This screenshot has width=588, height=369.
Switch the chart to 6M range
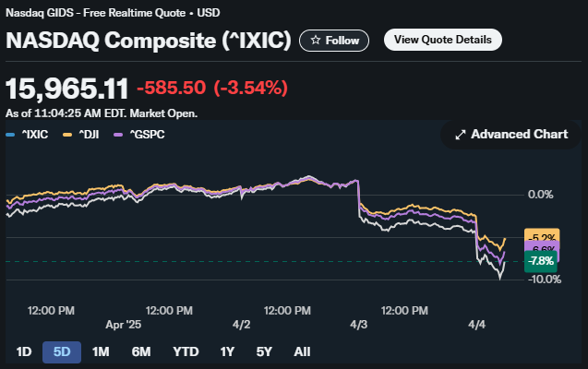point(141,351)
